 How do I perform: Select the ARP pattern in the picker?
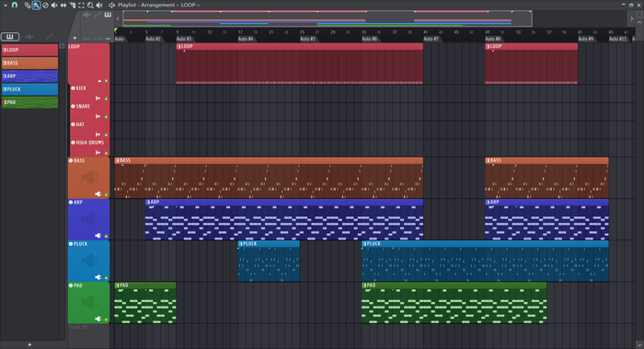29,76
